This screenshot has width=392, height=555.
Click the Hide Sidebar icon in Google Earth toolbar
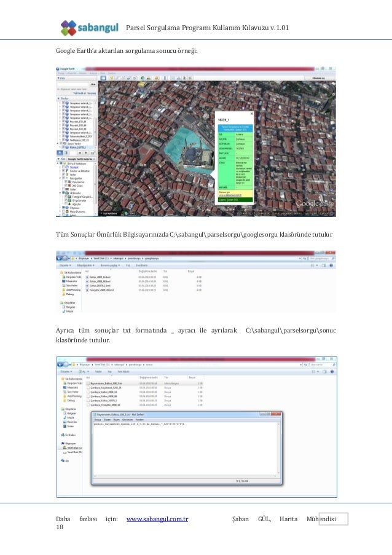tap(103, 78)
